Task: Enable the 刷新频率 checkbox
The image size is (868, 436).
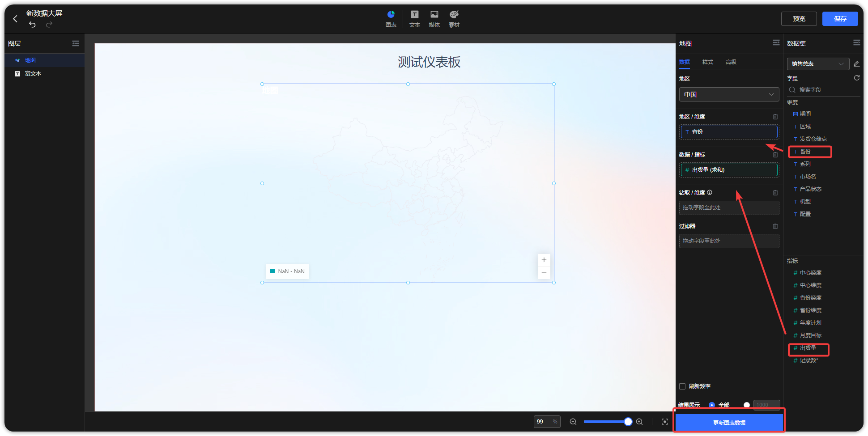Action: (x=682, y=386)
